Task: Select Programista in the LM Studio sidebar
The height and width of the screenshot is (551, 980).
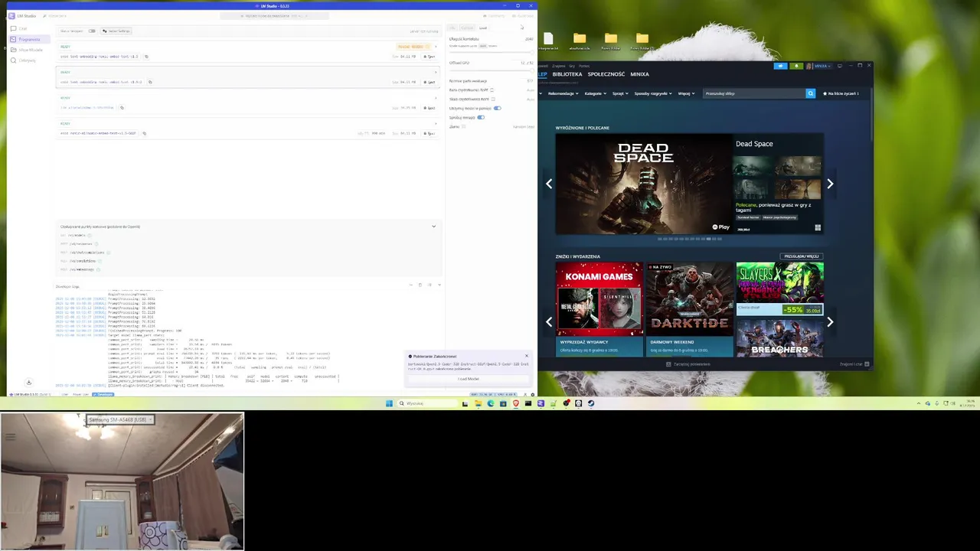Action: point(29,39)
